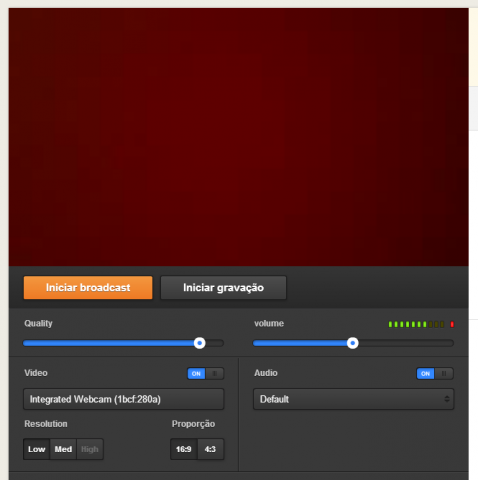478x480 pixels.
Task: Click the volume slider knob
Action: (x=353, y=343)
